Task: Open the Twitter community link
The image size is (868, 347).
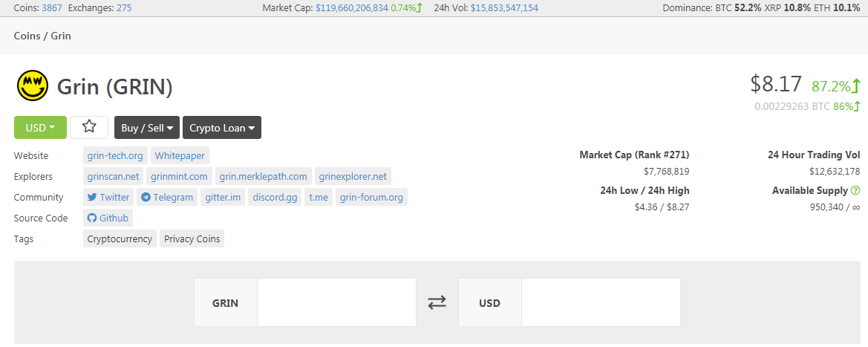Action: pyautogui.click(x=108, y=197)
